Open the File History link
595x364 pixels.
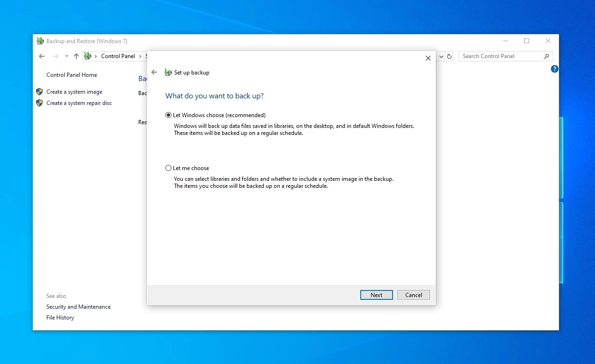(60, 318)
